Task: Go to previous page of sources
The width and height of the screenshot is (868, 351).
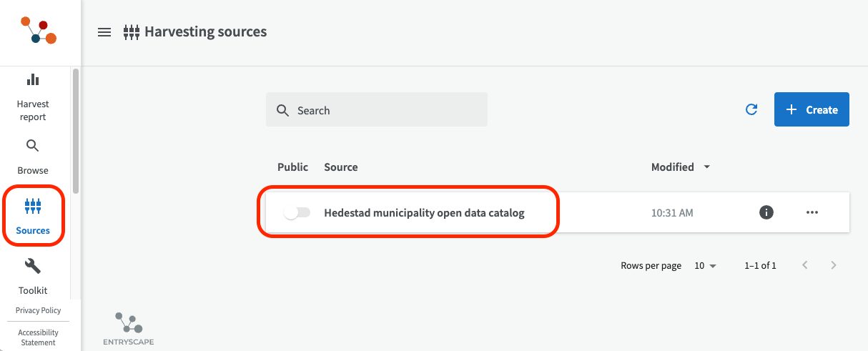Action: tap(805, 265)
